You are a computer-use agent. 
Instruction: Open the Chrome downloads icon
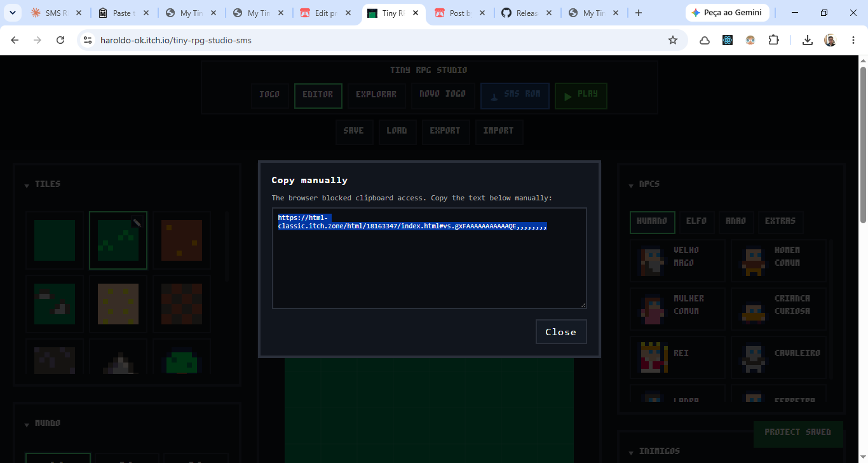point(807,40)
